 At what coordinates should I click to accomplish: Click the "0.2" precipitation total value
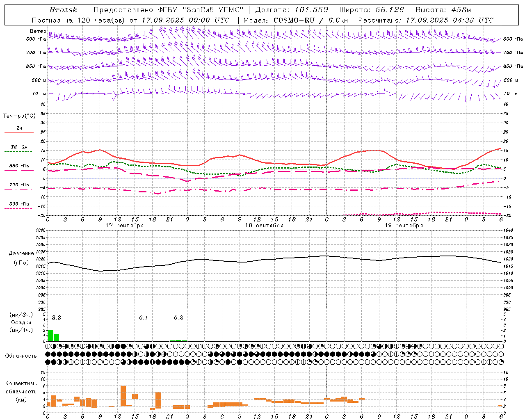(x=178, y=318)
